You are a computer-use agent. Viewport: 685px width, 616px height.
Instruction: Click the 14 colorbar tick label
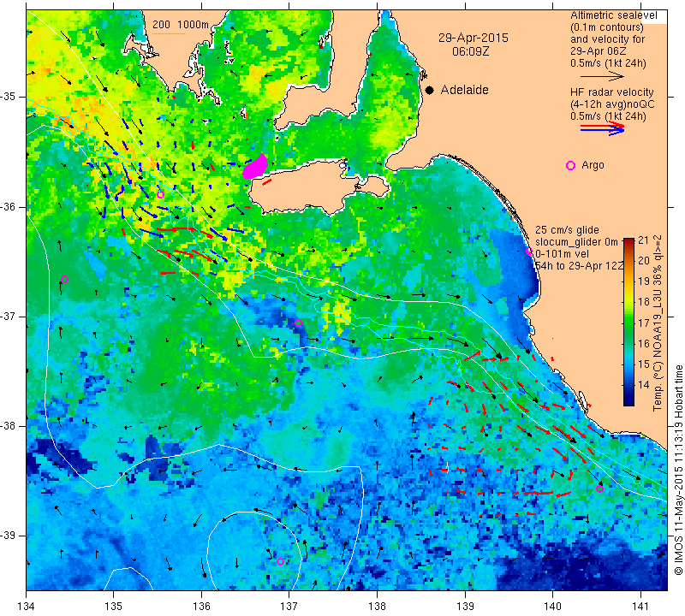tap(643, 385)
